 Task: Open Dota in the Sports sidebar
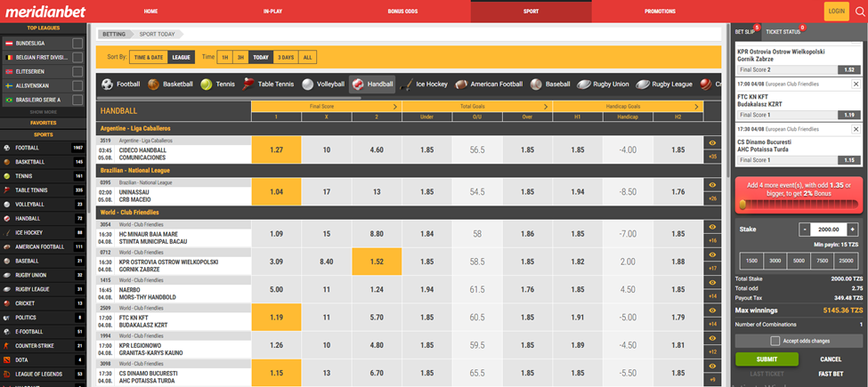(x=44, y=360)
